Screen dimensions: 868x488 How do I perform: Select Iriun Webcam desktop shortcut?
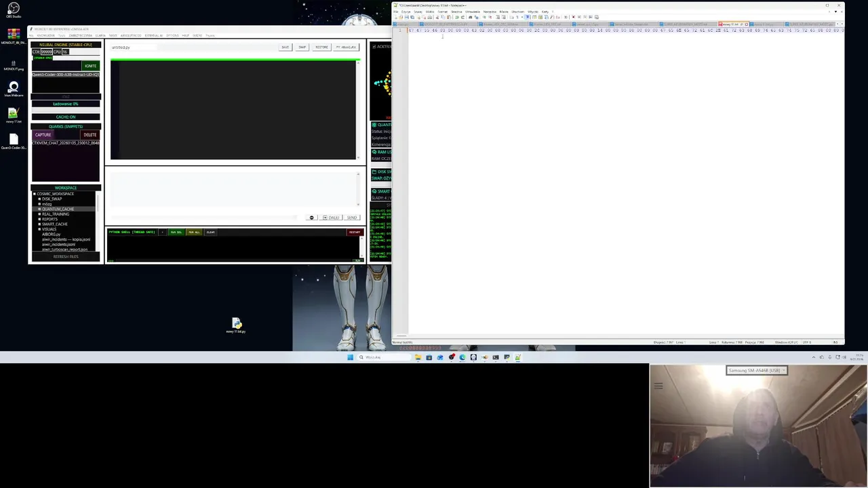13,89
